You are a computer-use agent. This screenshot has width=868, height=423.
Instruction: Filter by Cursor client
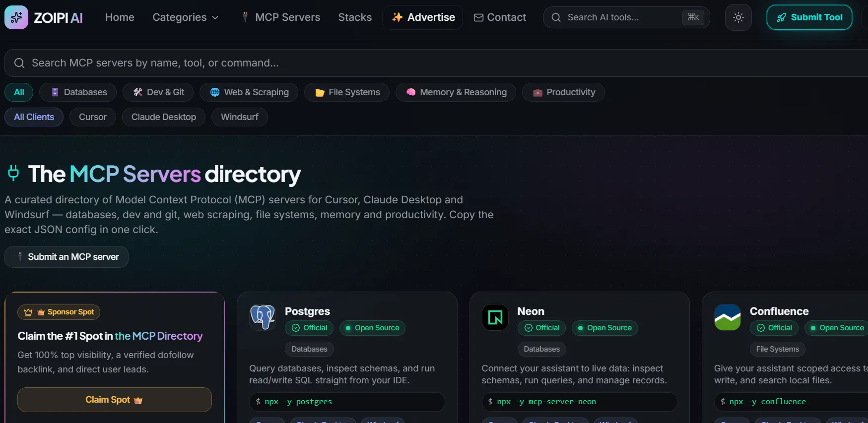[93, 117]
